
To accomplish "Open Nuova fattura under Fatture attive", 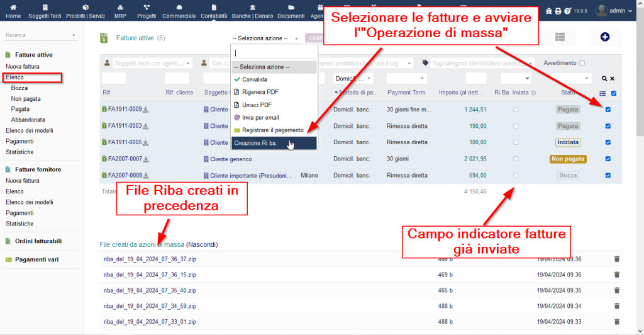I will [23, 66].
